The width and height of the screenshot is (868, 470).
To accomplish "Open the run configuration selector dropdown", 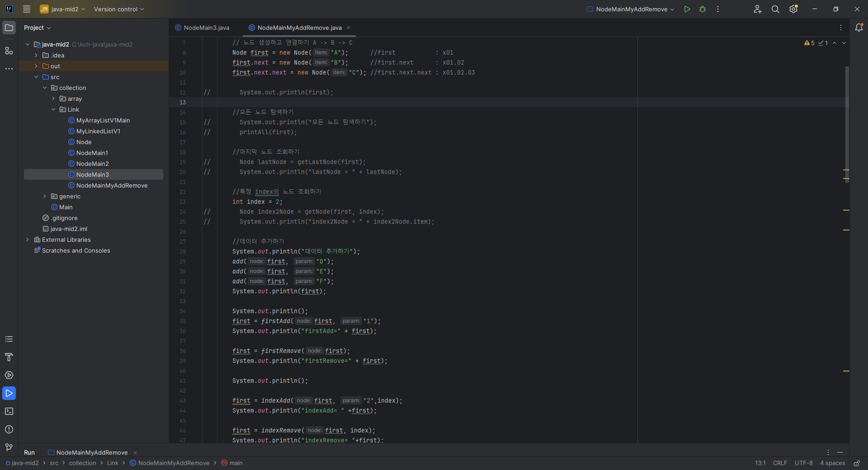I will 631,9.
